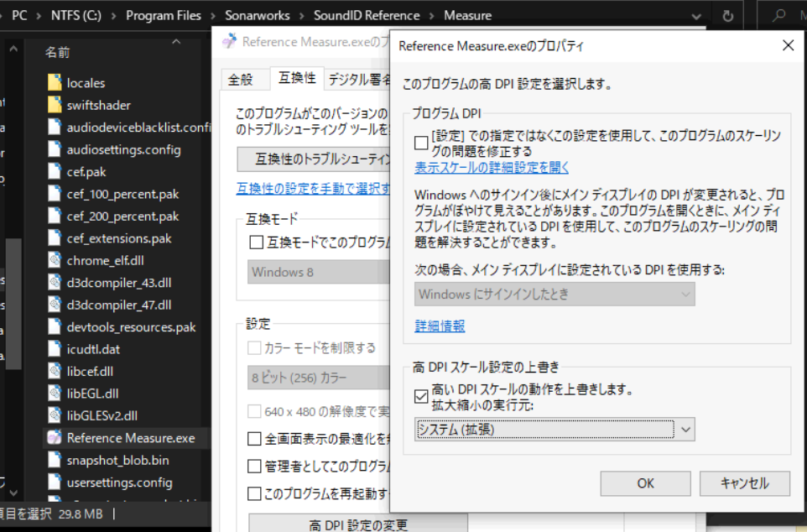Screen dimensions: 807x532
Task: Close the high DPI settings dialog
Action: click(788, 46)
